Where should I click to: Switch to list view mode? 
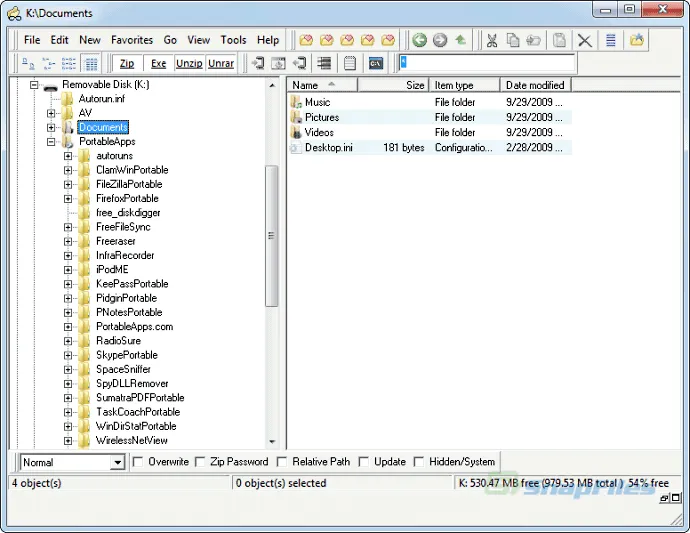point(69,64)
